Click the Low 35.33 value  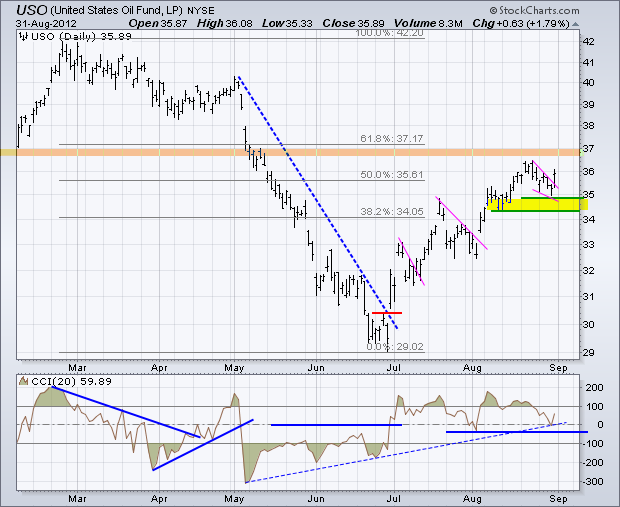tap(287, 23)
